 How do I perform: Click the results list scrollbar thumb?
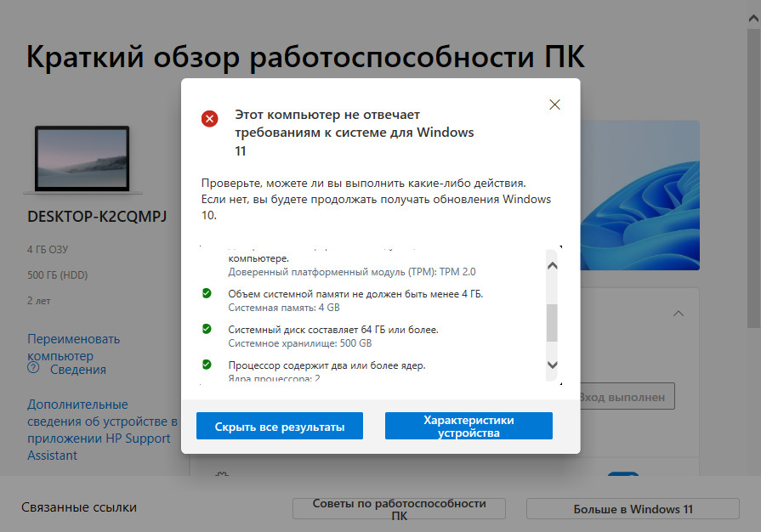[x=552, y=323]
